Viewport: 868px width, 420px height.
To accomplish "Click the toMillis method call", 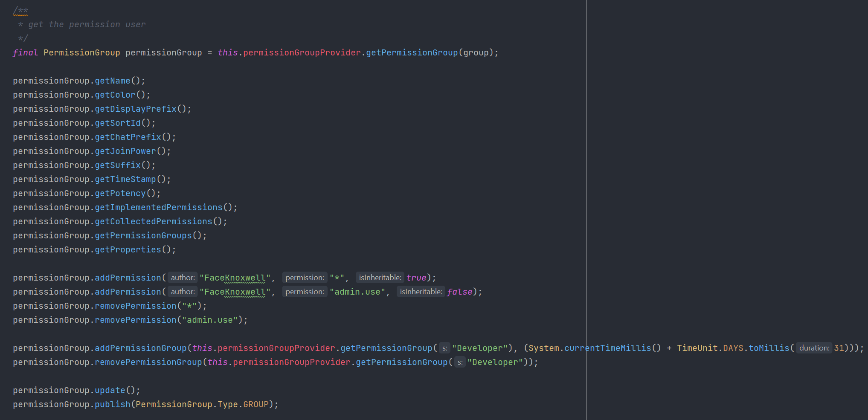I will tap(769, 348).
